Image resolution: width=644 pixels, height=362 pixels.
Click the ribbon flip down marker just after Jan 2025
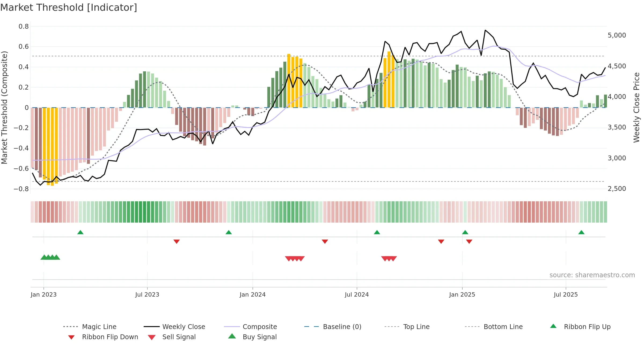(x=469, y=242)
